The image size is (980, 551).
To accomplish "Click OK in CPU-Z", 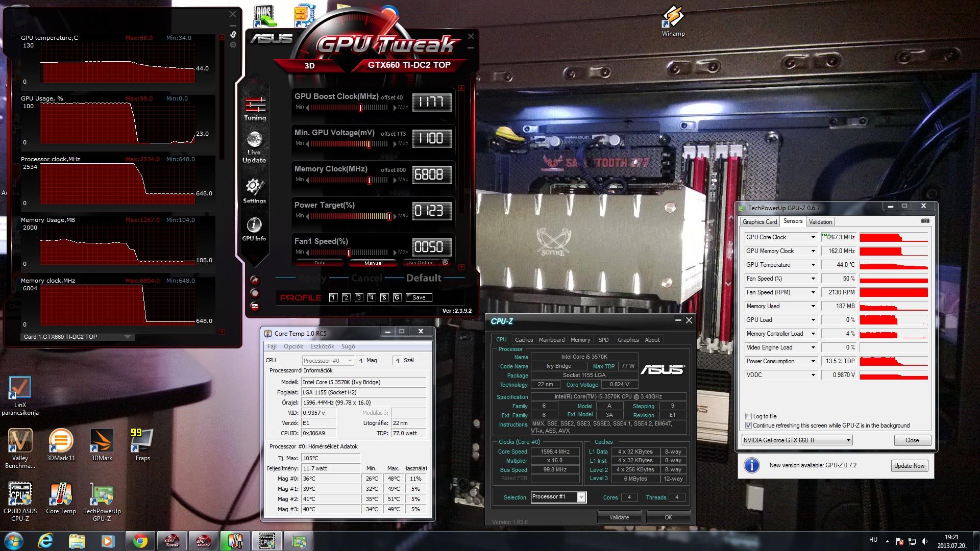I will (x=668, y=517).
